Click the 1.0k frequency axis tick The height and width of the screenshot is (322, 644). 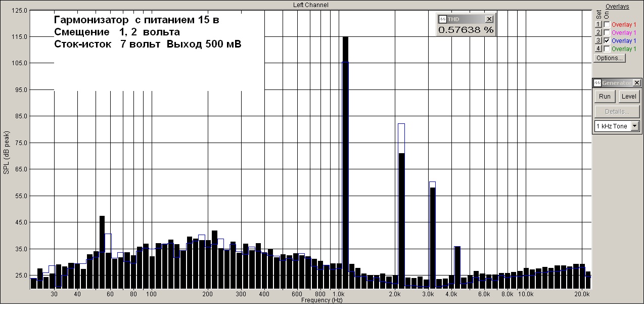pos(338,294)
